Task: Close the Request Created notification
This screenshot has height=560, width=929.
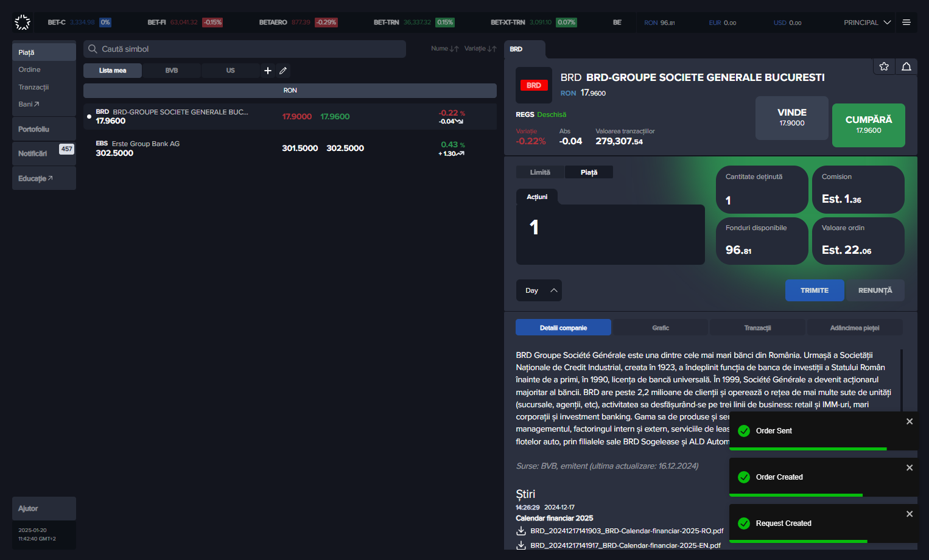Action: tap(910, 514)
